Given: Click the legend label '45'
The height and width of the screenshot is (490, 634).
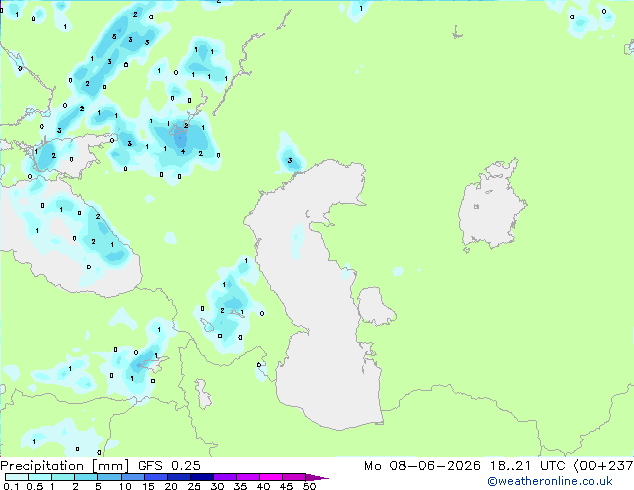Looking at the screenshot, I should 286,486.
